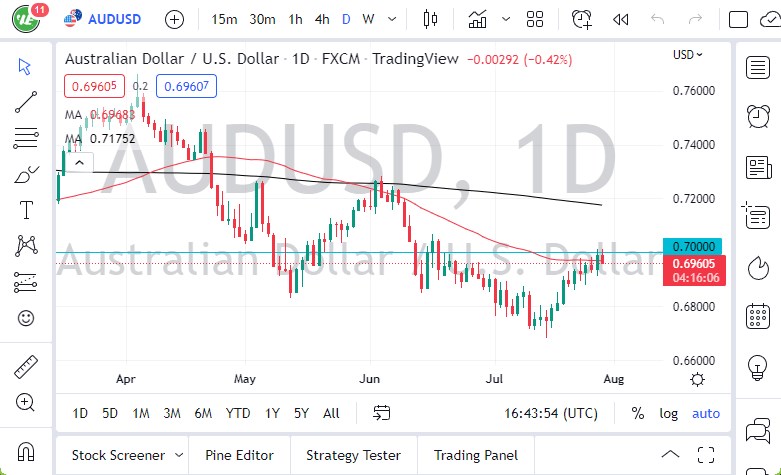
Task: Click the AUDUSD symbol search field
Action: [114, 19]
